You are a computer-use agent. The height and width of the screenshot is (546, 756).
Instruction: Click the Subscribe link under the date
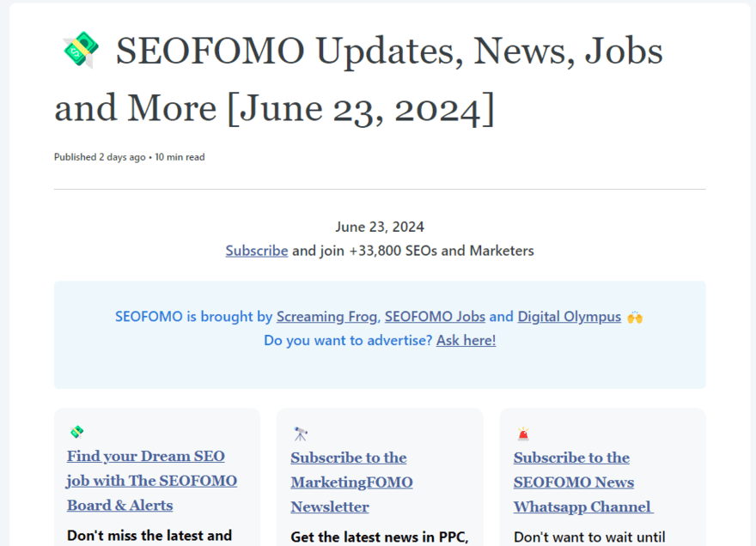(x=257, y=251)
